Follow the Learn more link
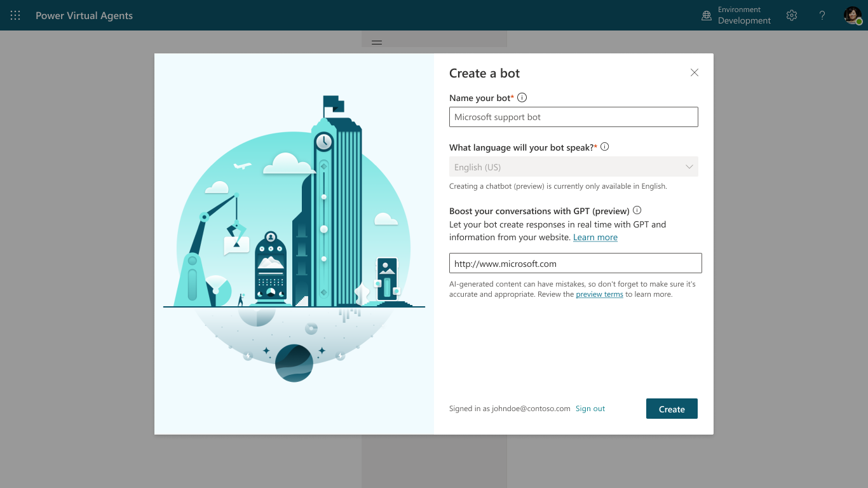The image size is (868, 488). click(x=595, y=237)
